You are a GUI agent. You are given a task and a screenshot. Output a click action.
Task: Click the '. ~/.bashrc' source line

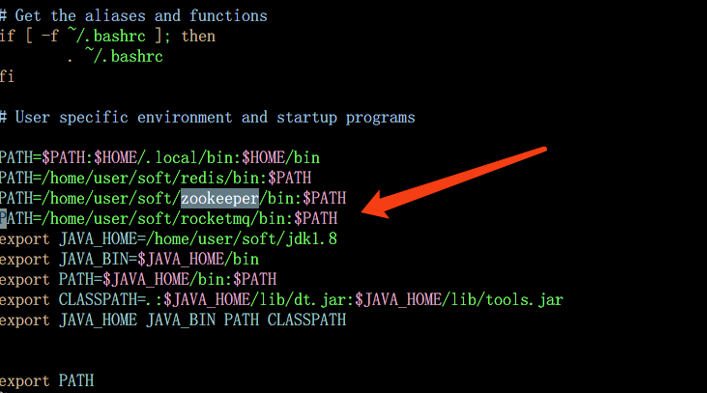click(x=115, y=56)
